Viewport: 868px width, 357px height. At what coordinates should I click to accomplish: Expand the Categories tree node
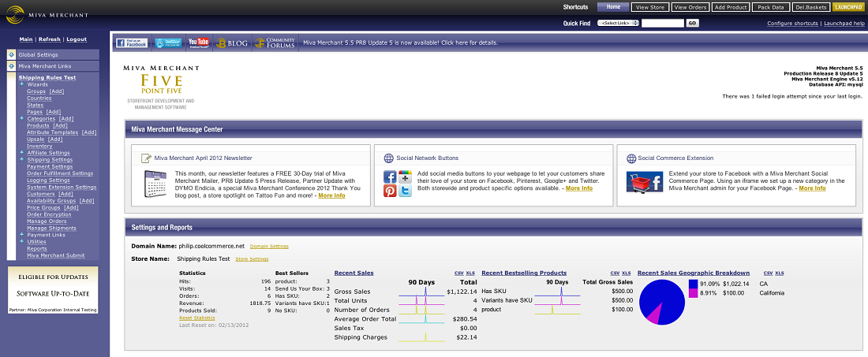click(21, 118)
